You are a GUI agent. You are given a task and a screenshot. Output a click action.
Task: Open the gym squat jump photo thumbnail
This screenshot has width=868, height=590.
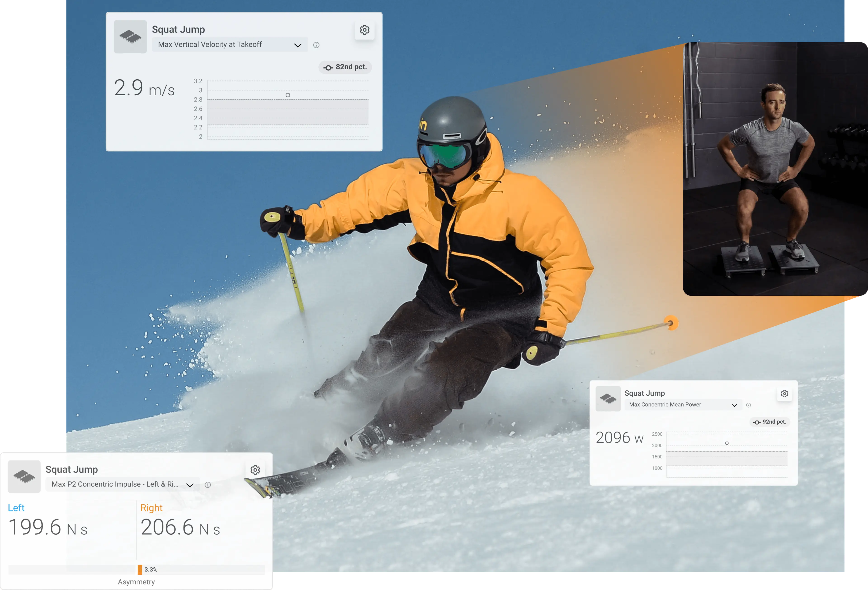coord(775,169)
